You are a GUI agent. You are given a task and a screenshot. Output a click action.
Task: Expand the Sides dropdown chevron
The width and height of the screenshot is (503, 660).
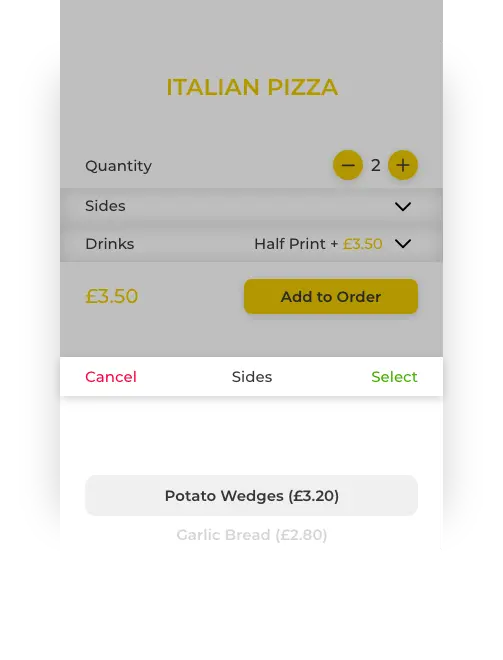point(403,206)
